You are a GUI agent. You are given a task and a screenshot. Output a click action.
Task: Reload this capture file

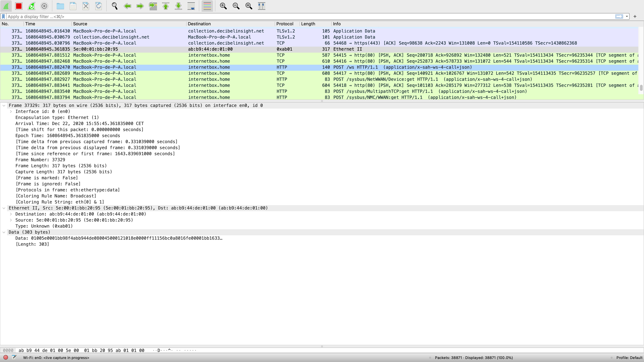point(98,6)
